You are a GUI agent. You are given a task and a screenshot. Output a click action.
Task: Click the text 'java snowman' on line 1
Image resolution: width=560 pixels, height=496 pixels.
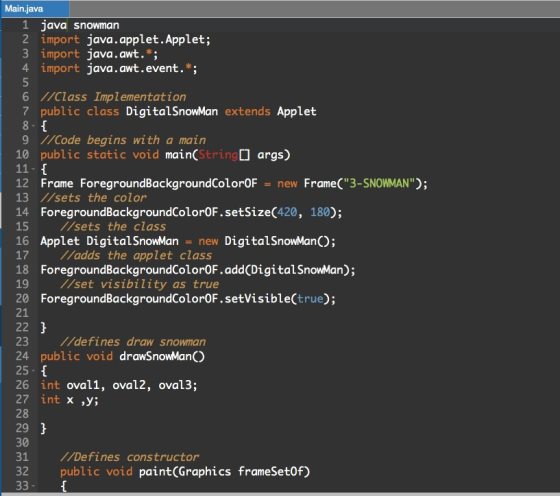click(80, 25)
